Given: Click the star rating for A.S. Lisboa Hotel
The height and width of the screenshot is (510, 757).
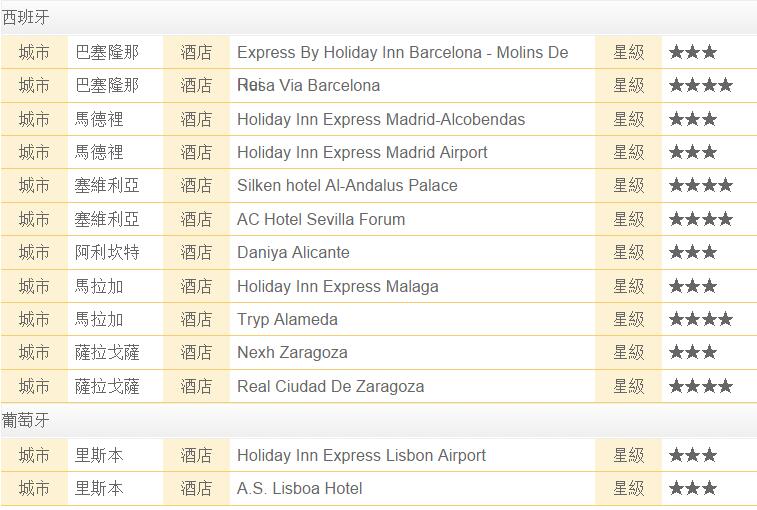Looking at the screenshot, I should tap(693, 488).
